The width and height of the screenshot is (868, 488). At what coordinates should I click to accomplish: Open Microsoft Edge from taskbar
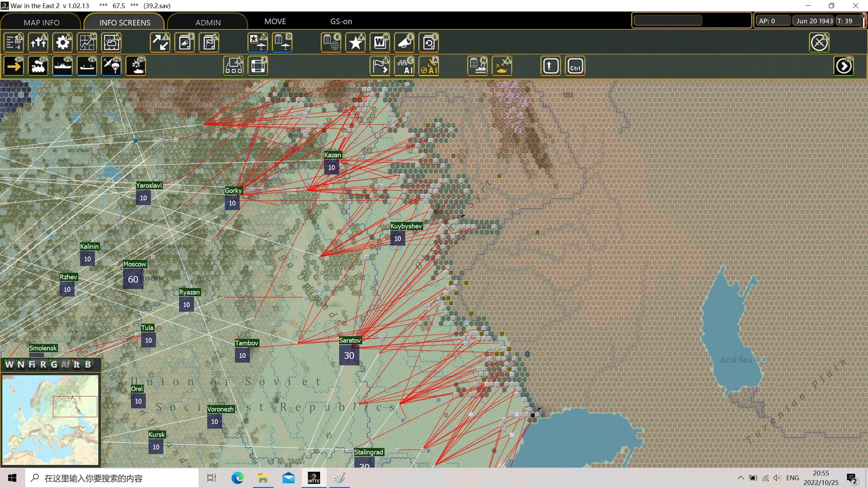pyautogui.click(x=237, y=478)
